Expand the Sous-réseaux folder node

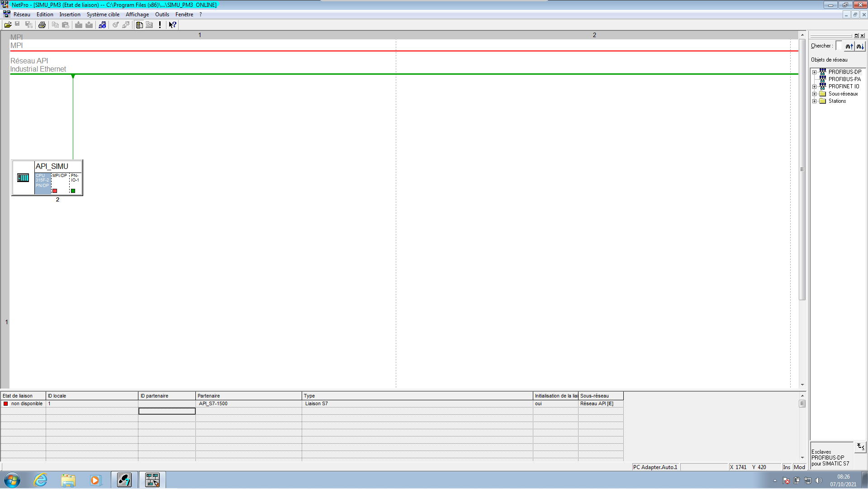[814, 94]
